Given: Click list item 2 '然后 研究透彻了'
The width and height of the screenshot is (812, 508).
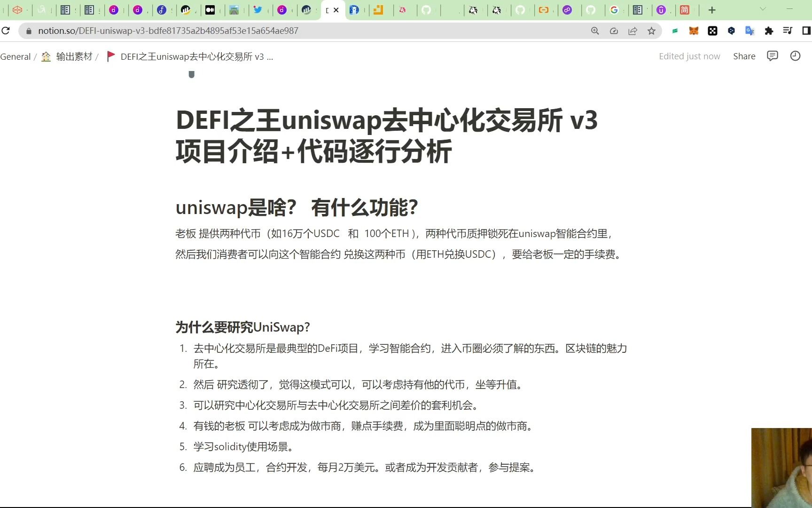Looking at the screenshot, I should coord(359,385).
